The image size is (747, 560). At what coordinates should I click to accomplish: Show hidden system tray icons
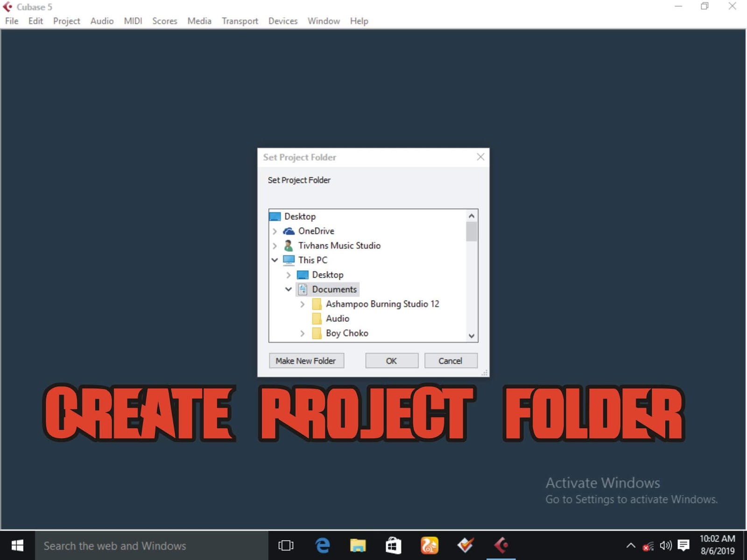(x=631, y=545)
